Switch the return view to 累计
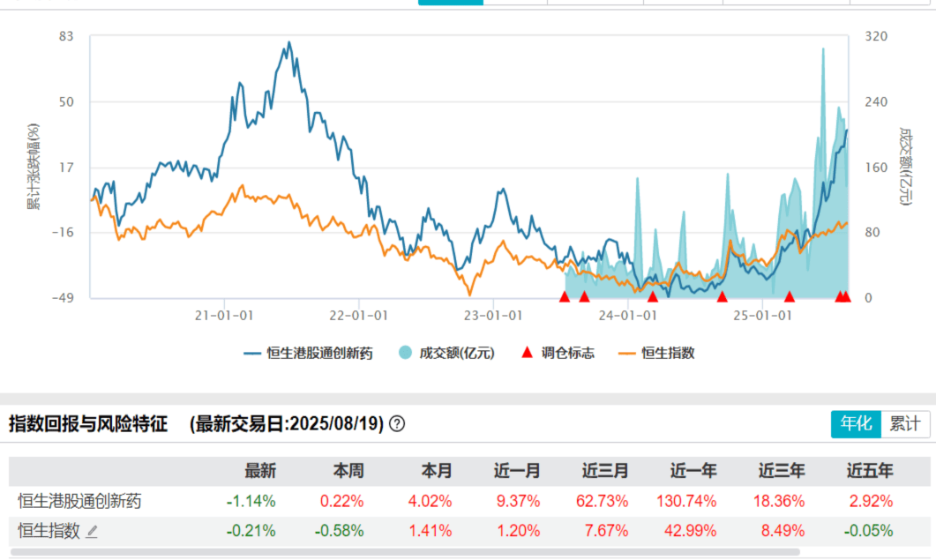 [x=903, y=424]
